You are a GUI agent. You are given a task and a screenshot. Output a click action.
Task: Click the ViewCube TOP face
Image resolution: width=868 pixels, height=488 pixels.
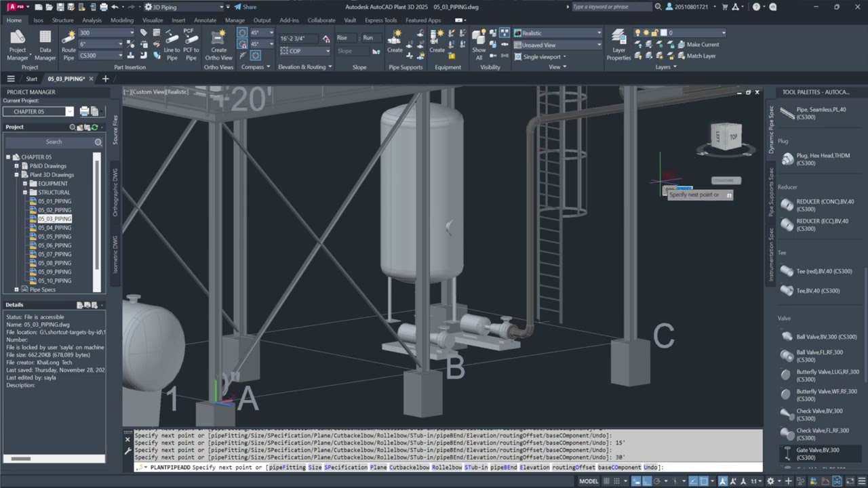(x=732, y=137)
